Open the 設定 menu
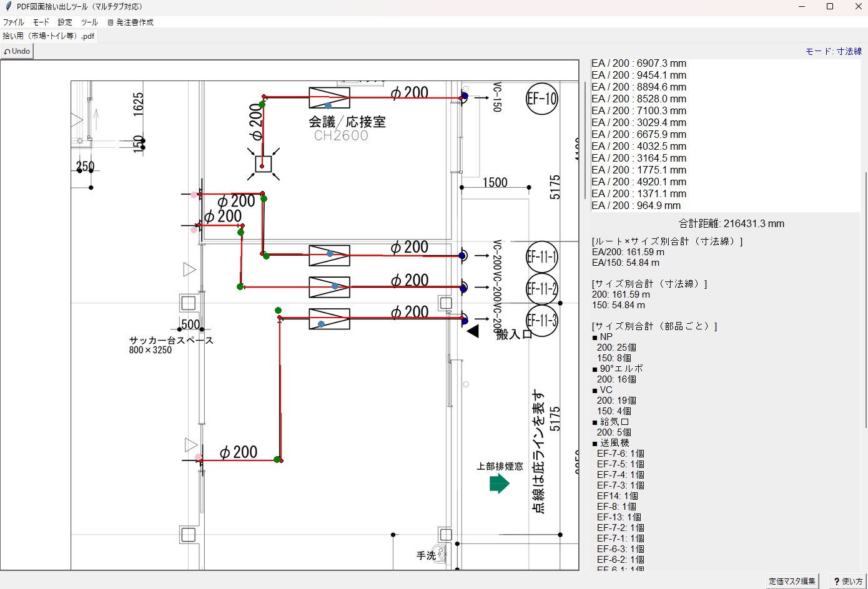Image resolution: width=868 pixels, height=589 pixels. (x=65, y=22)
